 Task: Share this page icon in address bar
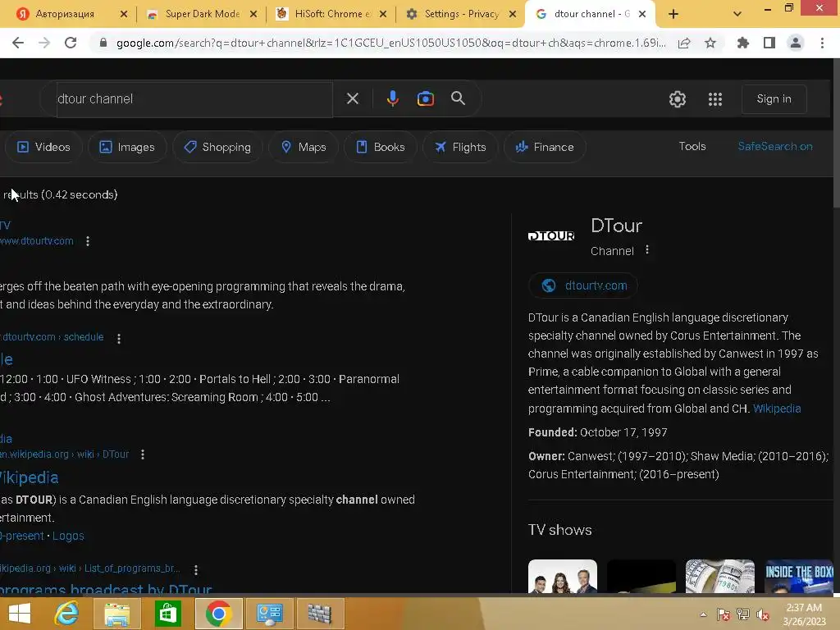click(x=684, y=43)
